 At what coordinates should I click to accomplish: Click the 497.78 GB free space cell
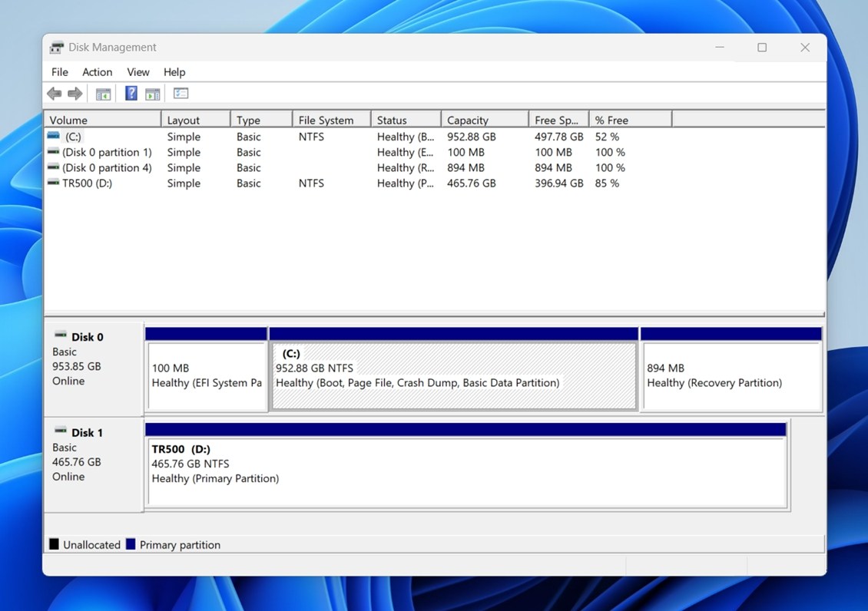(559, 137)
